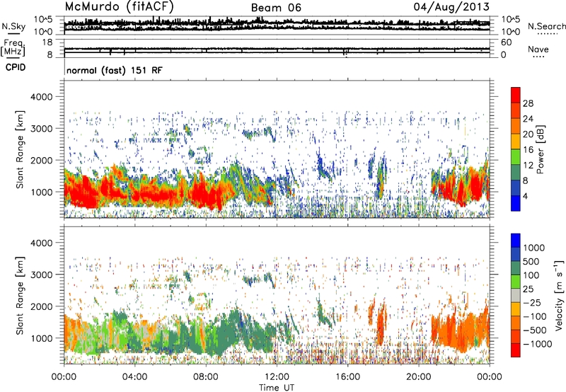Click the '08:00' time axis tick label
566x392 pixels.
point(205,377)
